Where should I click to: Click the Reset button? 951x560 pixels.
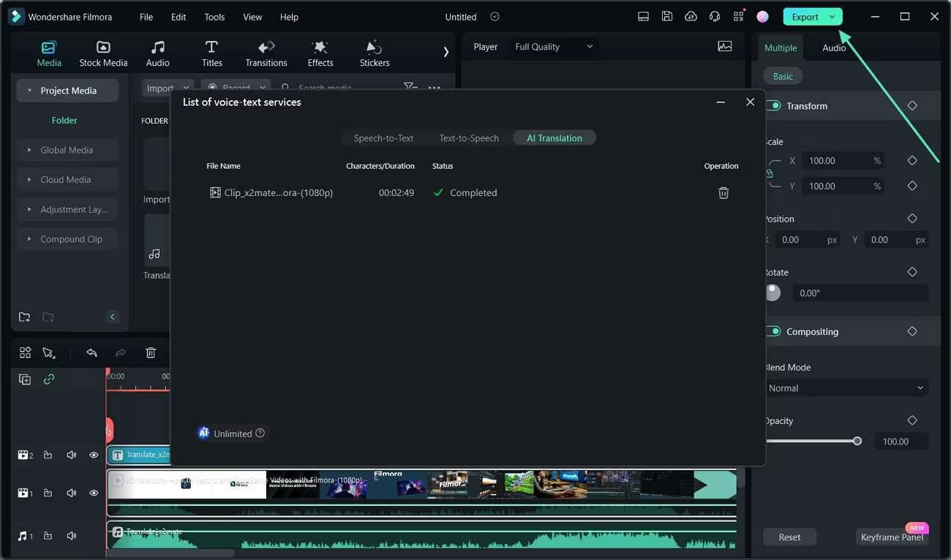click(x=789, y=537)
